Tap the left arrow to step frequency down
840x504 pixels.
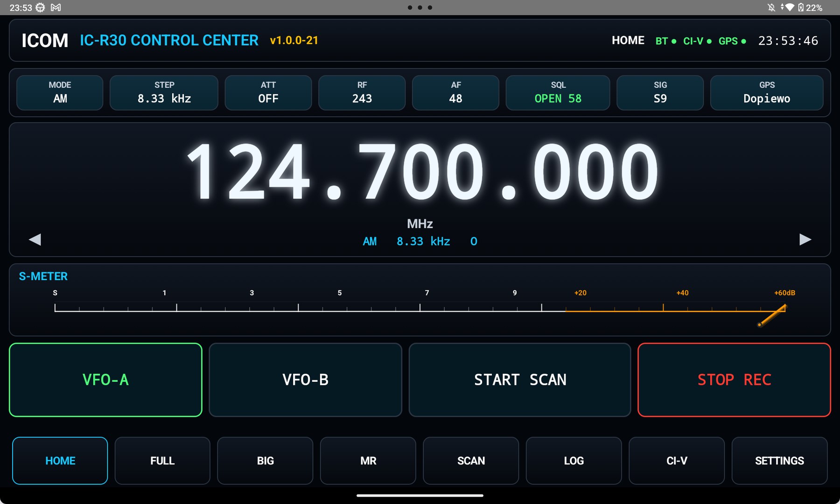click(x=35, y=239)
